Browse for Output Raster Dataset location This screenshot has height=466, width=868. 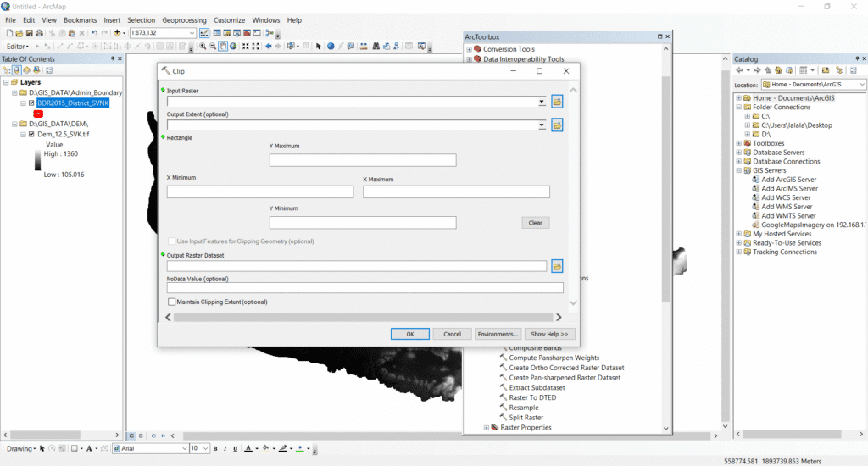[x=557, y=266]
